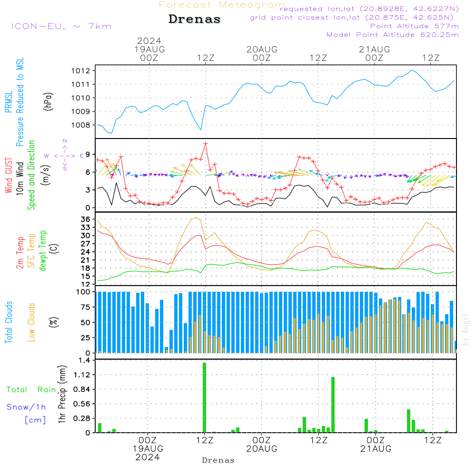This screenshot has height=476, width=476.
Task: Click the dewpt Temp green legend label
Action: (x=43, y=250)
